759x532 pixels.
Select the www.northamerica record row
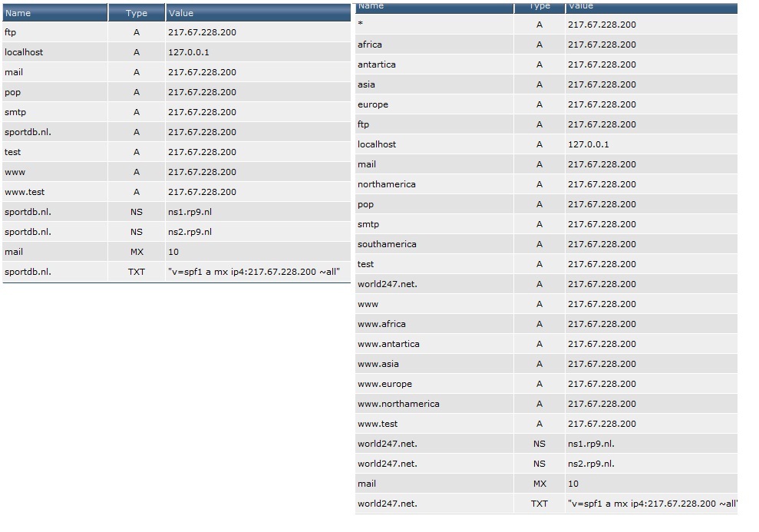click(x=546, y=404)
